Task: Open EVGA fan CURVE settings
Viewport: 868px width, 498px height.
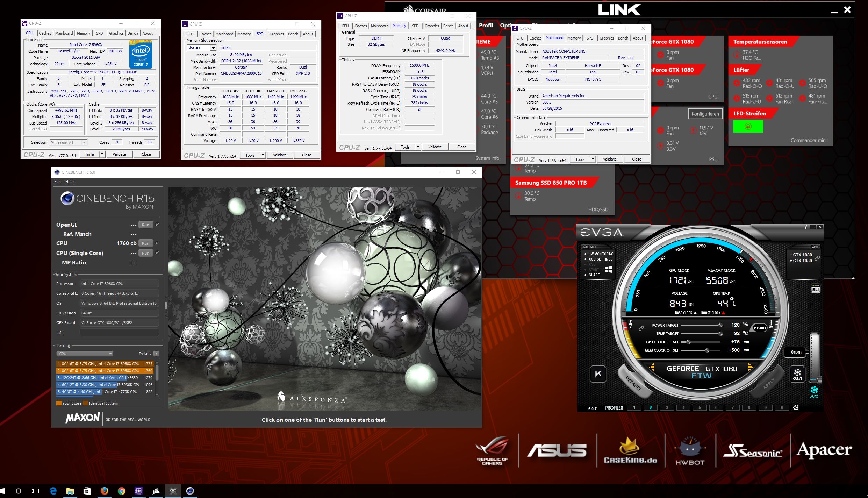Action: coord(797,374)
